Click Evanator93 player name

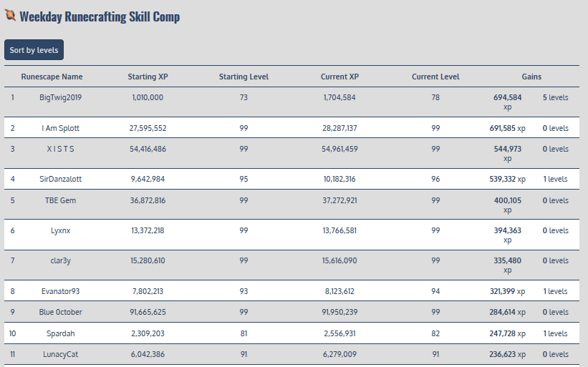(60, 291)
